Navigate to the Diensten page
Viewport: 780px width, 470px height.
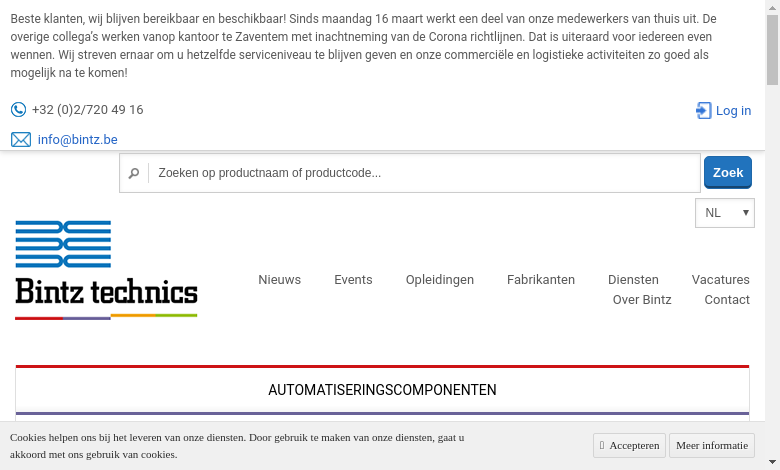(x=633, y=280)
